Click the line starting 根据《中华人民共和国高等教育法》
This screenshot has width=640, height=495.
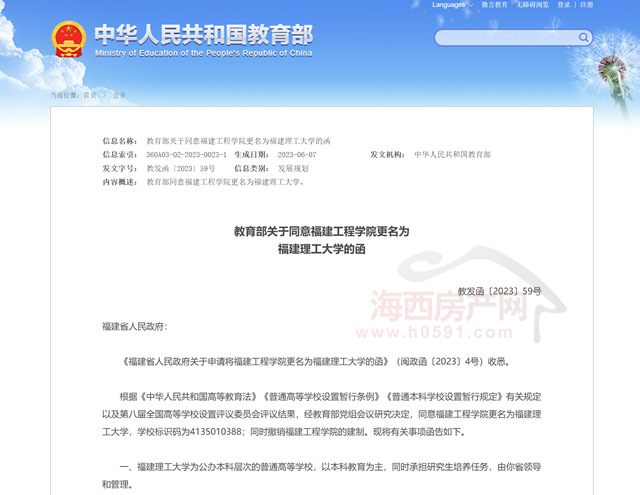(x=330, y=397)
